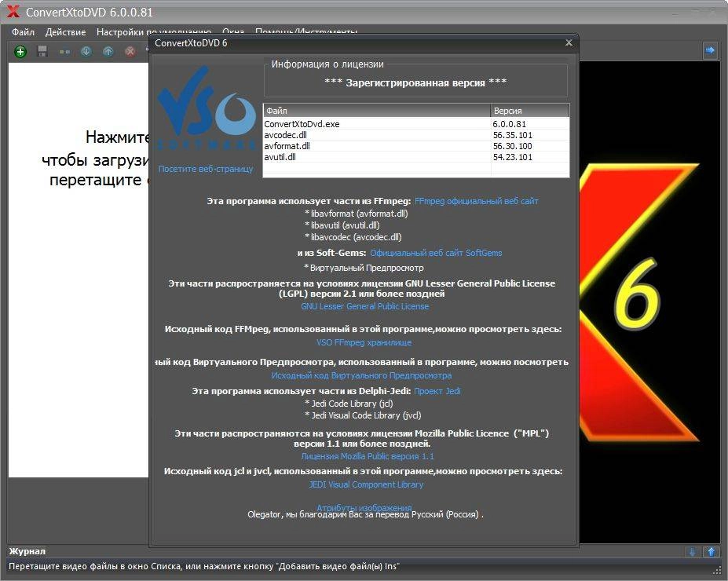Open the GNU Lesser General Public License link
The width and height of the screenshot is (728, 581).
point(364,306)
